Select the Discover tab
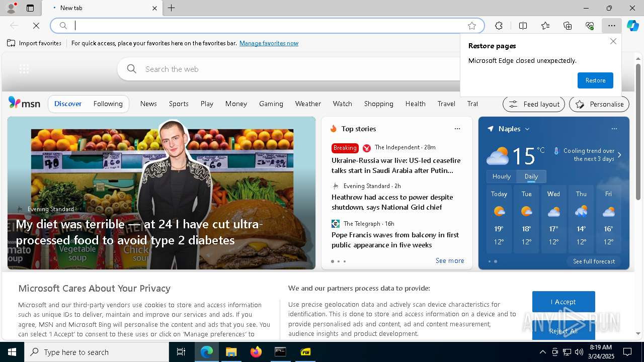The width and height of the screenshot is (644, 362). point(68,104)
